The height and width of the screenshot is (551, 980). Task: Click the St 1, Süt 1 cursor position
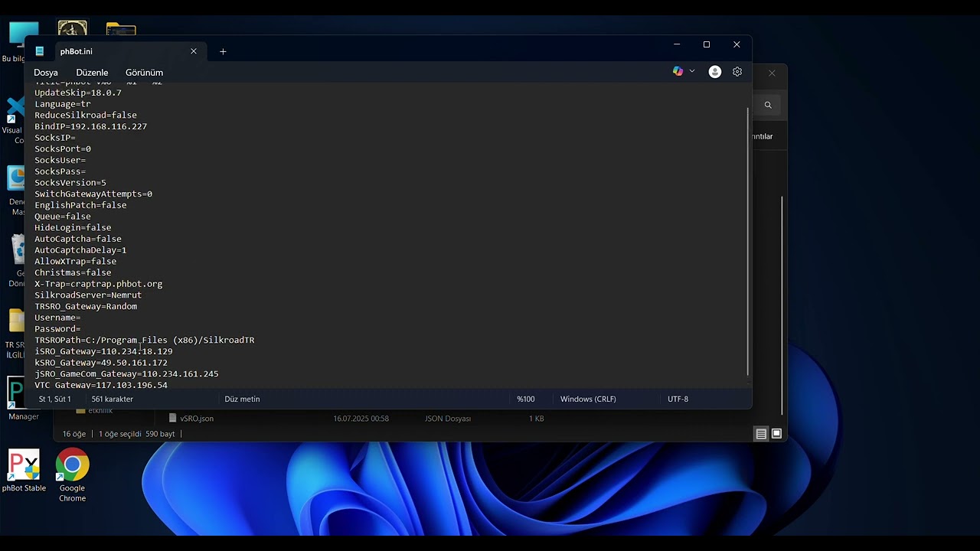(55, 399)
